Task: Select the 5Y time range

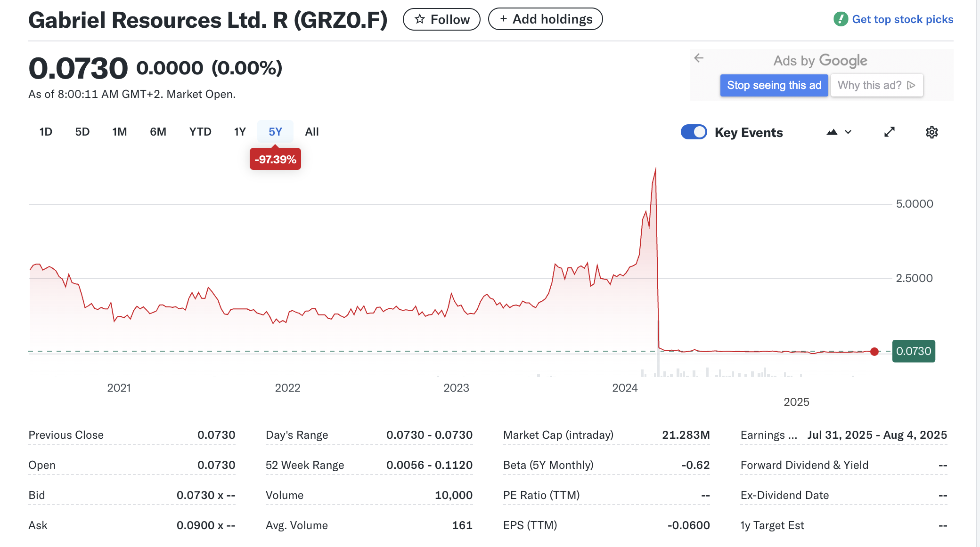Action: point(275,132)
